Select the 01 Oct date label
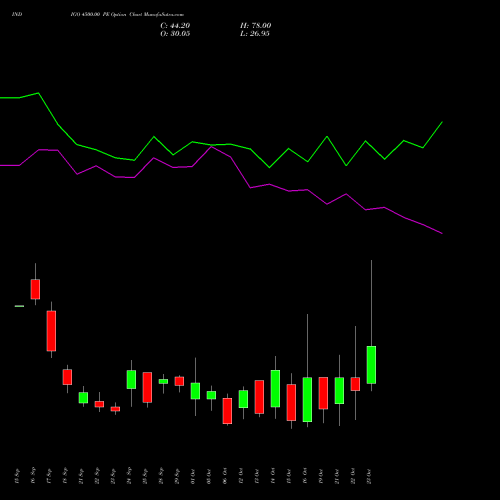The width and height of the screenshot is (500, 500). coord(193,476)
